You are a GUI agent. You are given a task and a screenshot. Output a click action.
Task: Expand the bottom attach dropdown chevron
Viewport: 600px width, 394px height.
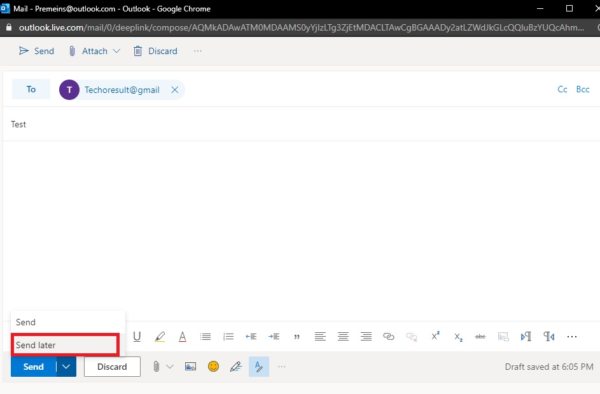pos(170,366)
